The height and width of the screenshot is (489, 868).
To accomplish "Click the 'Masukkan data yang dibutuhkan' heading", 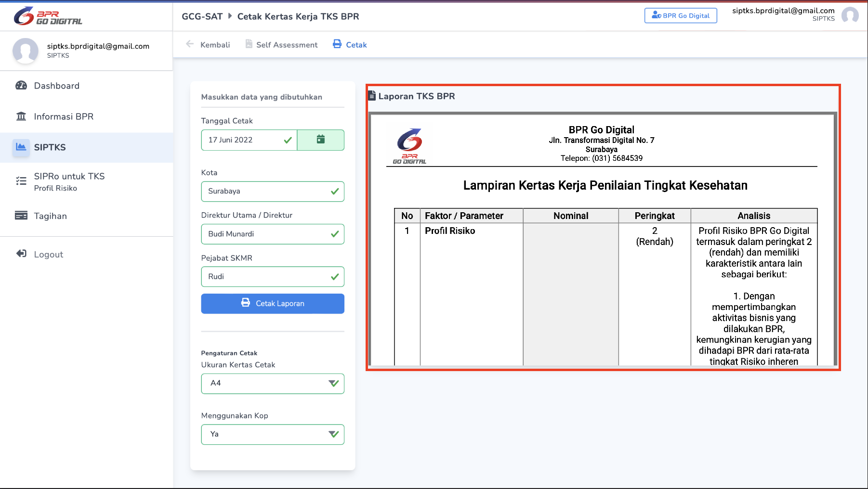I will pos(262,97).
